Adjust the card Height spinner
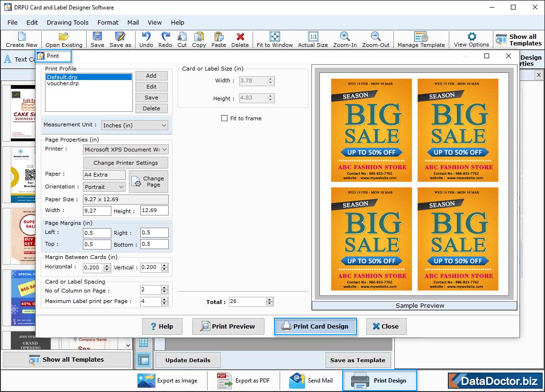 [x=271, y=98]
